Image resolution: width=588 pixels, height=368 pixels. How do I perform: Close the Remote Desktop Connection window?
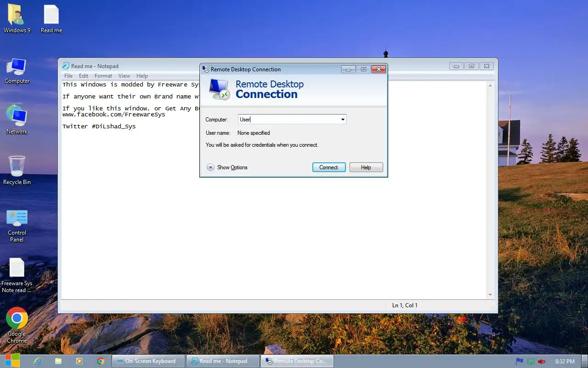point(378,69)
